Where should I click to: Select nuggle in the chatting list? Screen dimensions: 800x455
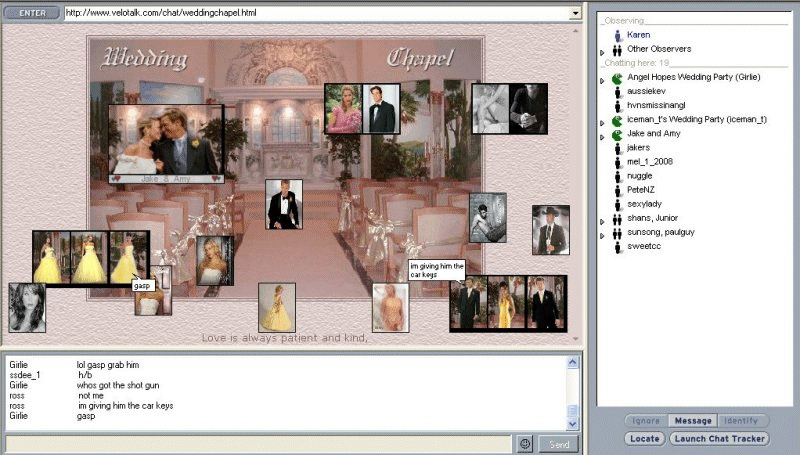point(640,176)
